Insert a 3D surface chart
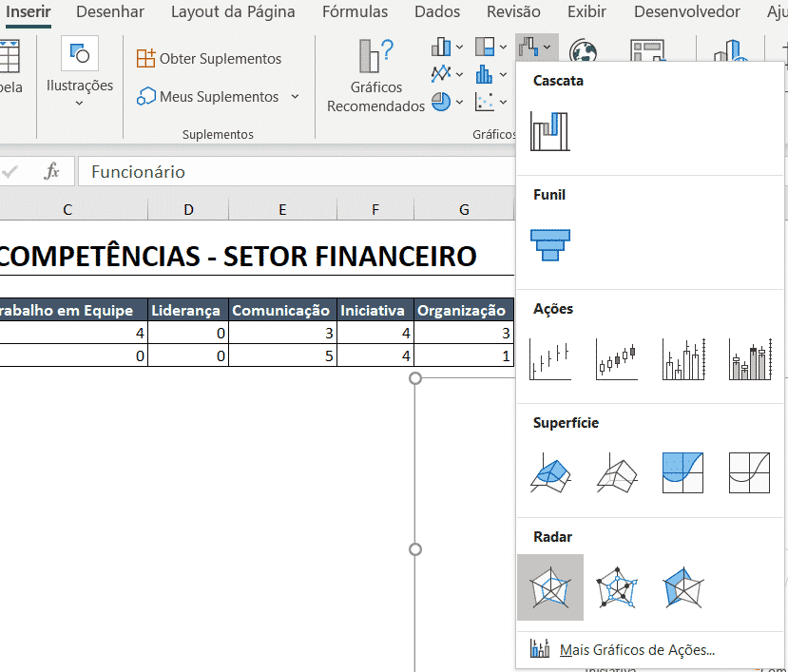 (x=549, y=473)
